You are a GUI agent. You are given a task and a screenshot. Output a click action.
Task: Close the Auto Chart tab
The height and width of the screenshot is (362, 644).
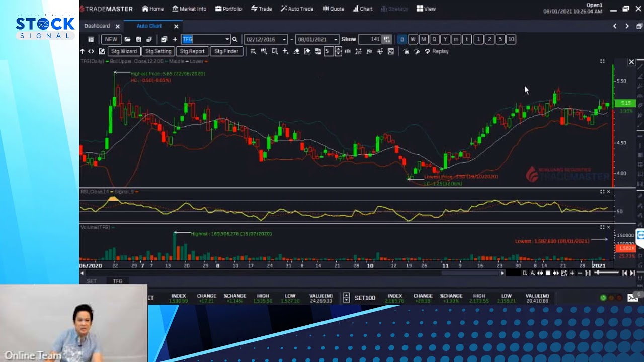click(176, 26)
